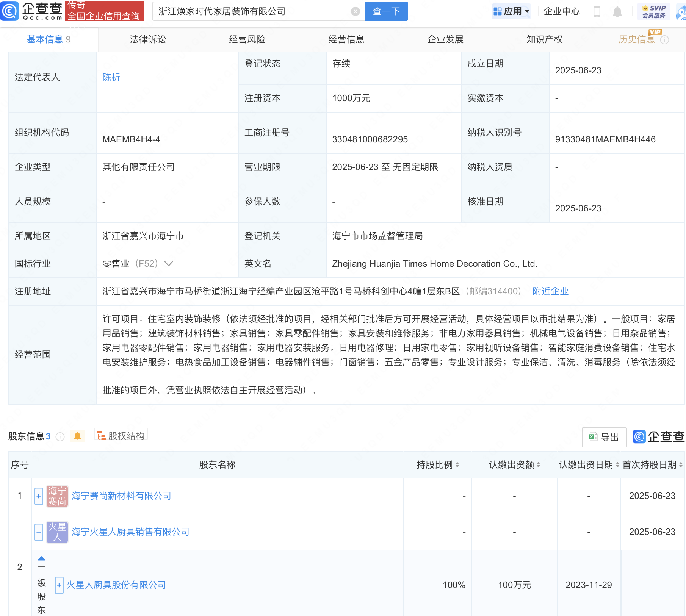The image size is (686, 616).
Task: Clear the search box with X icon
Action: [x=356, y=11]
